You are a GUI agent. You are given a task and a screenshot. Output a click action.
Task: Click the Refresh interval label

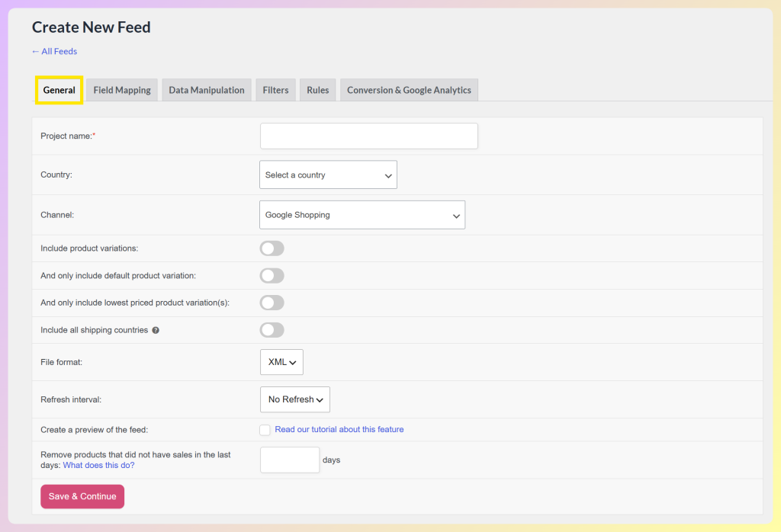point(71,399)
